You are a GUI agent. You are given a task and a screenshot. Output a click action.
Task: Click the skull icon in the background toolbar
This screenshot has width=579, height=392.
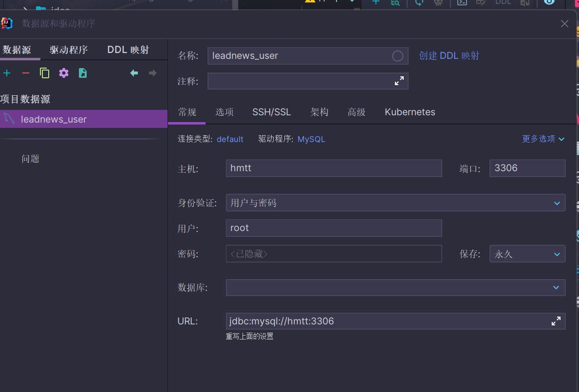438,2
